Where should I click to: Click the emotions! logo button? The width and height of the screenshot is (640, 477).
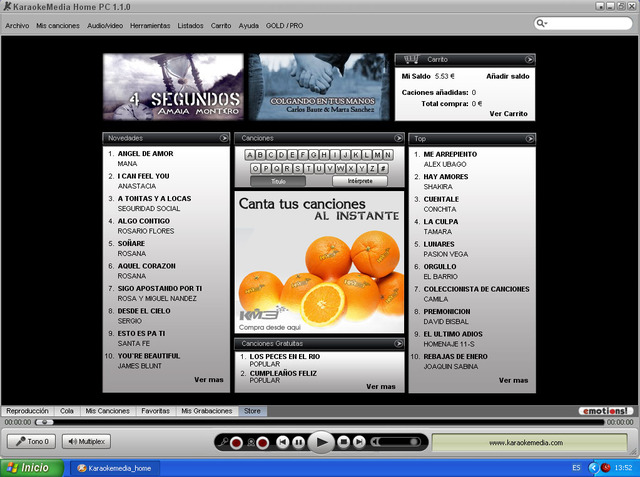(606, 411)
